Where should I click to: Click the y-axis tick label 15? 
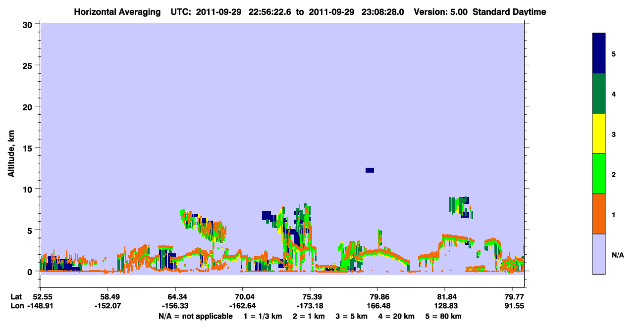click(x=29, y=148)
